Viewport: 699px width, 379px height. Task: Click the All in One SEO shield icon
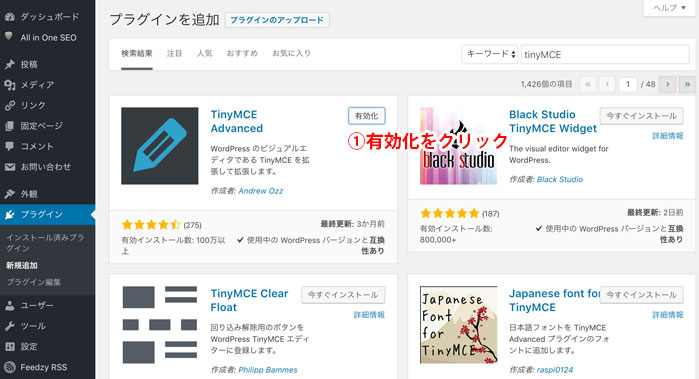8,37
